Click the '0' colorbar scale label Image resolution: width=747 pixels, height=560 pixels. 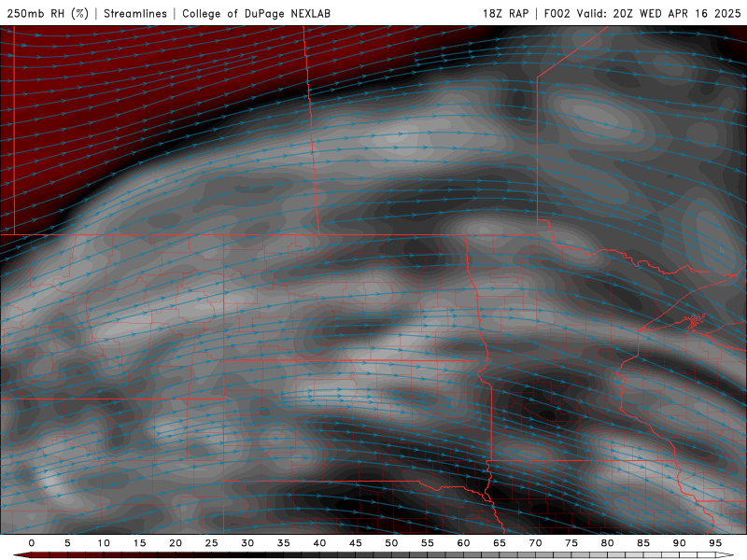(32, 543)
